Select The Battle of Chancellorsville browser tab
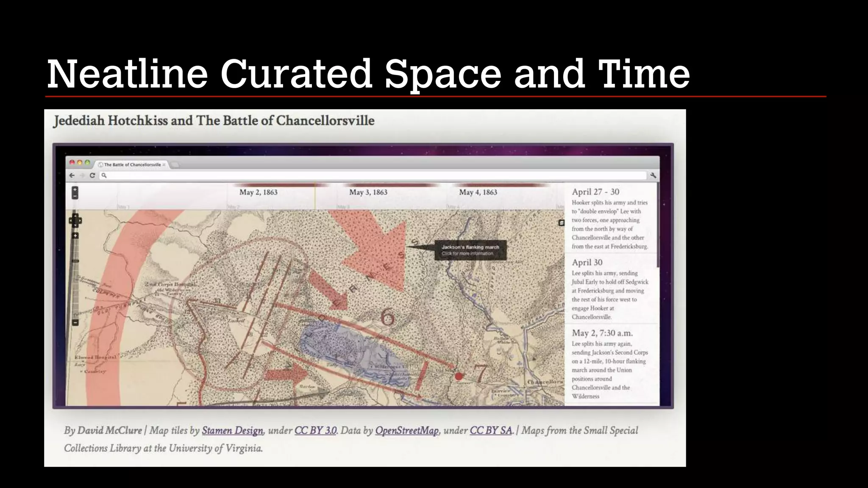868x488 pixels. [132, 165]
